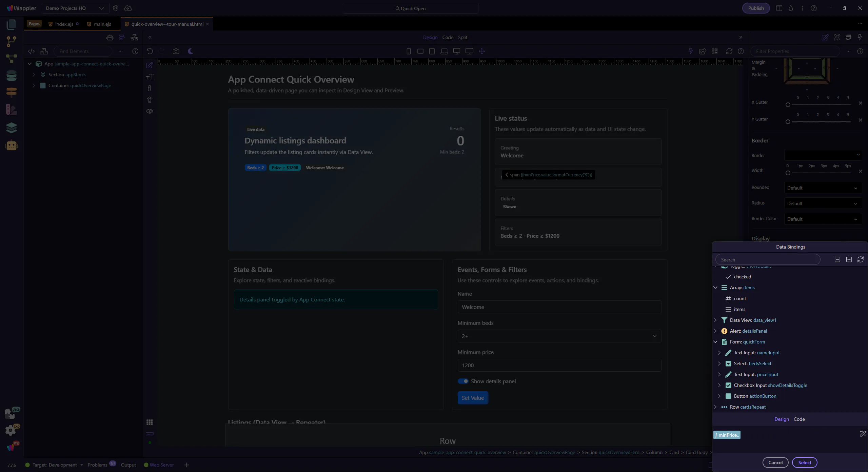This screenshot has width=868, height=472.
Task: Click the Select button
Action: (804, 463)
